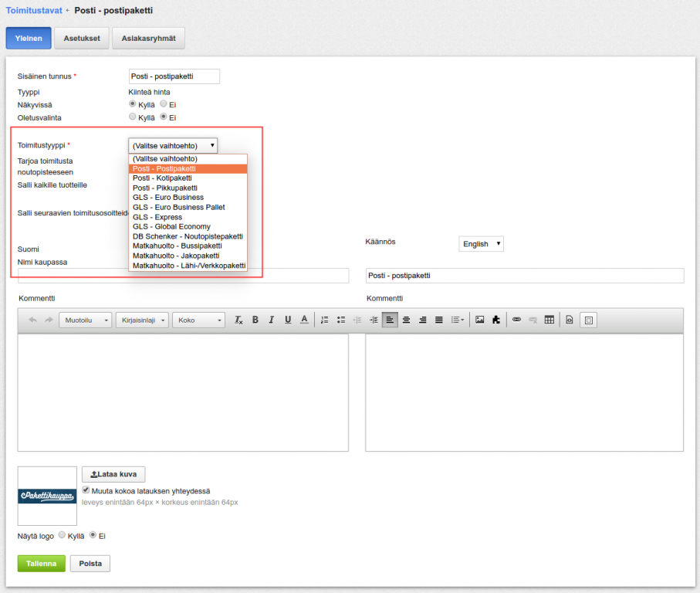Open the English translation language dropdown
The width and height of the screenshot is (700, 593).
(x=482, y=244)
